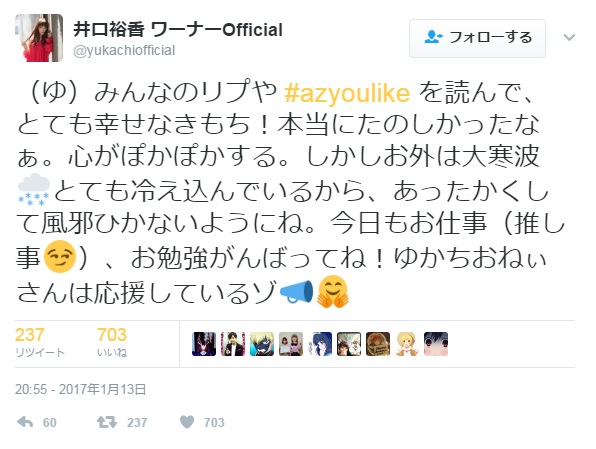Open fifth liker avatar with blue-haired character
Image resolution: width=596 pixels, height=449 pixels.
(x=320, y=344)
